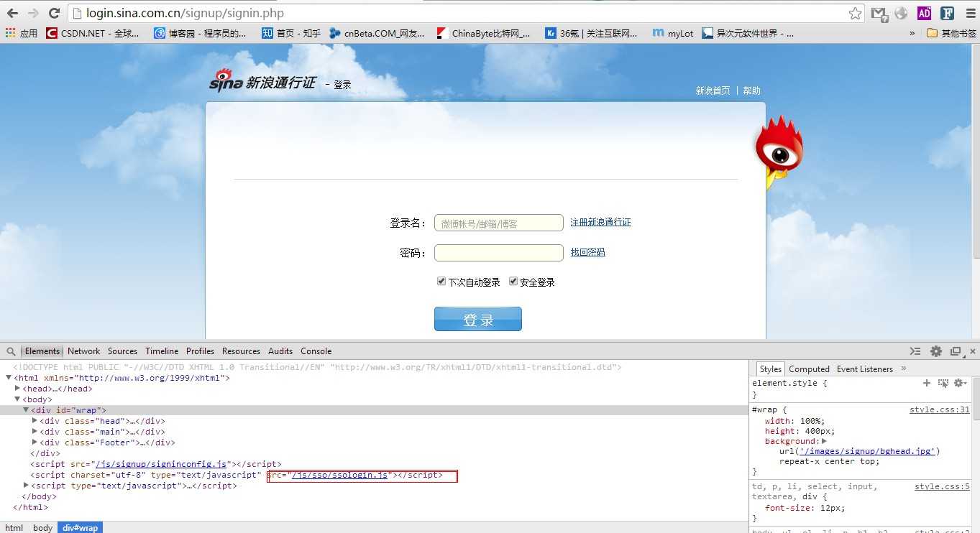
Task: Open the 首页 - 知乎 bookmark
Action: [x=290, y=33]
